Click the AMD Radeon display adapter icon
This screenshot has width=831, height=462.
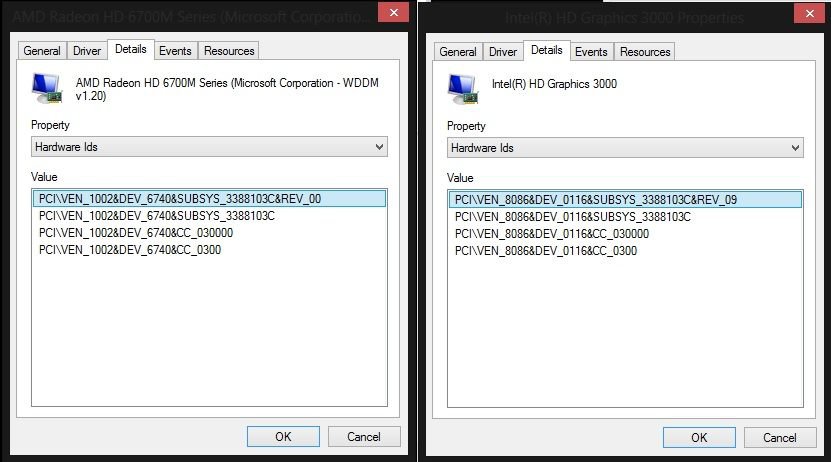(47, 88)
